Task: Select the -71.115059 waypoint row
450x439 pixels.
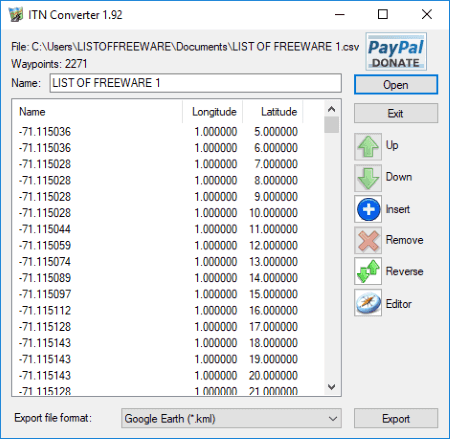Action: pos(158,245)
